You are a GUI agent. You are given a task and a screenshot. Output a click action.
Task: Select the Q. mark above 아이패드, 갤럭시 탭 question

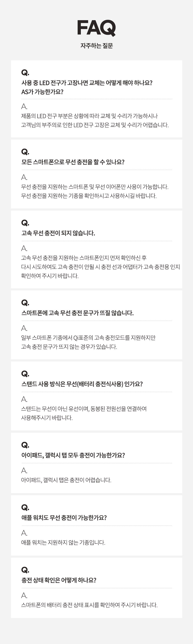[x=25, y=445]
